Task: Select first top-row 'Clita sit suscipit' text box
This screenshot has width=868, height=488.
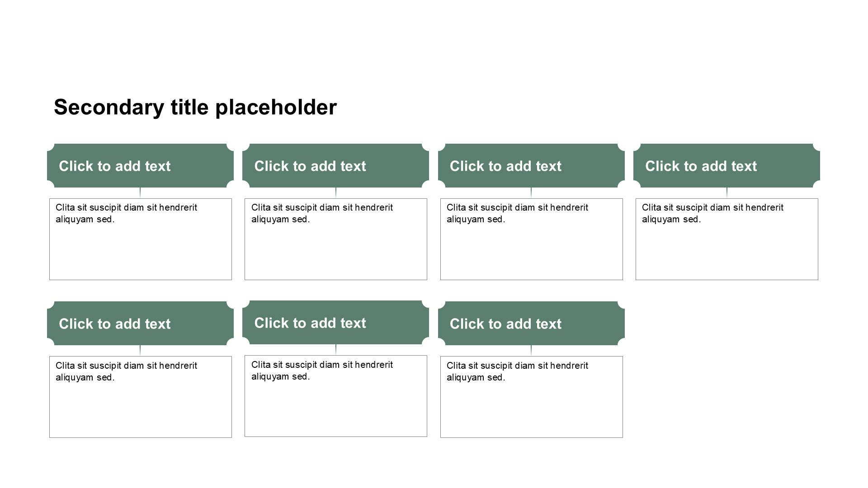Action: pyautogui.click(x=141, y=239)
